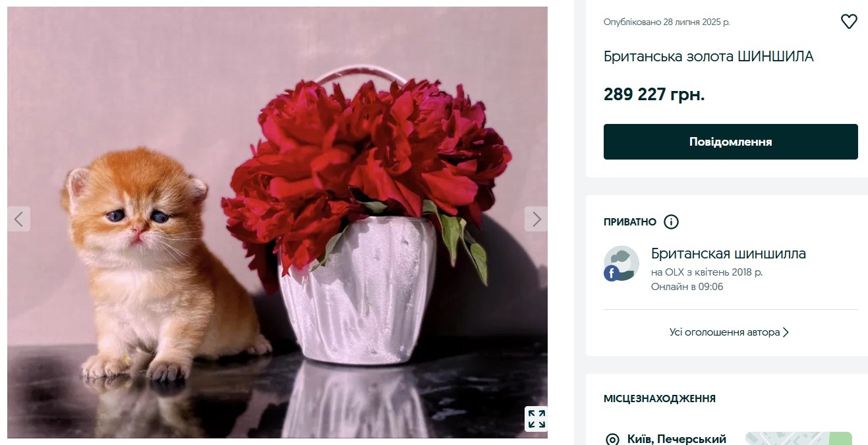Click the publication date text
The image size is (868, 445).
click(x=667, y=22)
